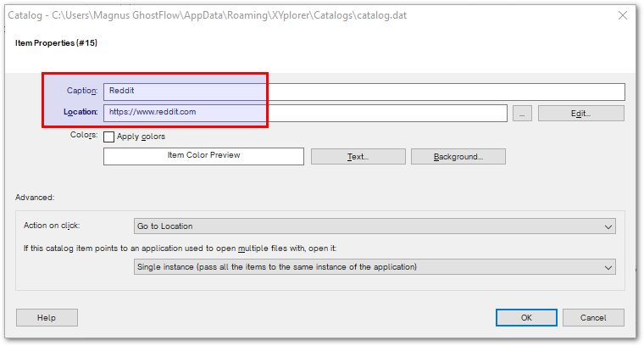Enable the Apply colors checkbox

pyautogui.click(x=108, y=137)
